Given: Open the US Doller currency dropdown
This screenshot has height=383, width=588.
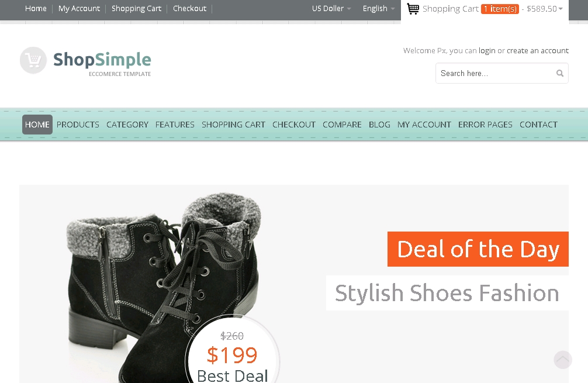Looking at the screenshot, I should coord(331,9).
